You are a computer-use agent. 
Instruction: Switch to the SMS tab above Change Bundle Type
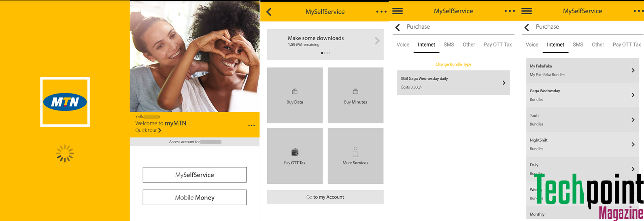pyautogui.click(x=449, y=45)
